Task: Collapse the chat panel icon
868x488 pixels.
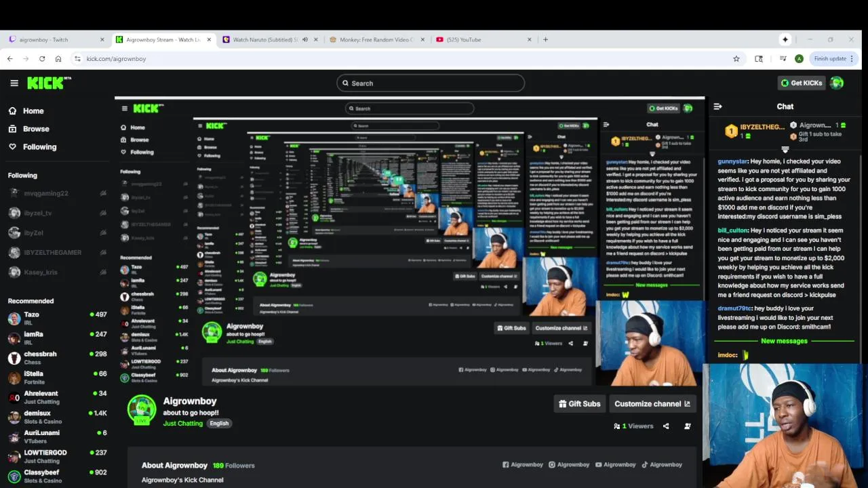Action: pos(717,106)
